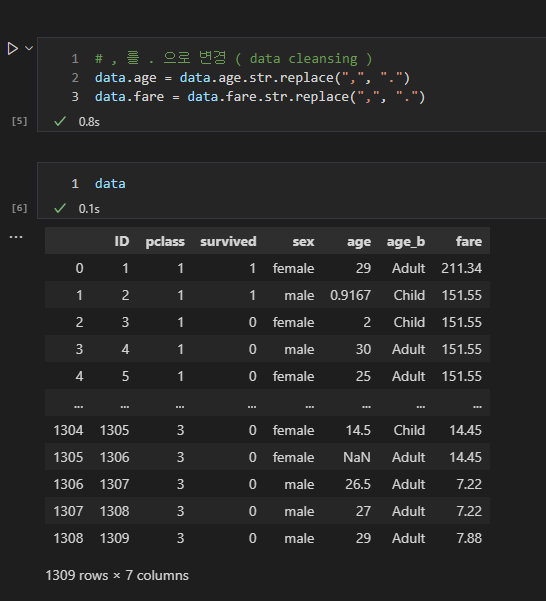Click age value 30 in row 3
Screen dimensions: 546x601
pos(363,349)
